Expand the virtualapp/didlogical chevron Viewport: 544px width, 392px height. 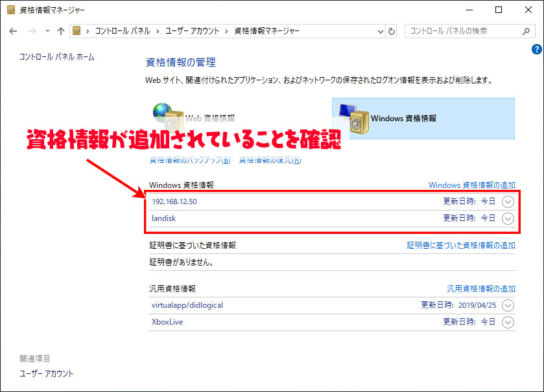pos(508,305)
